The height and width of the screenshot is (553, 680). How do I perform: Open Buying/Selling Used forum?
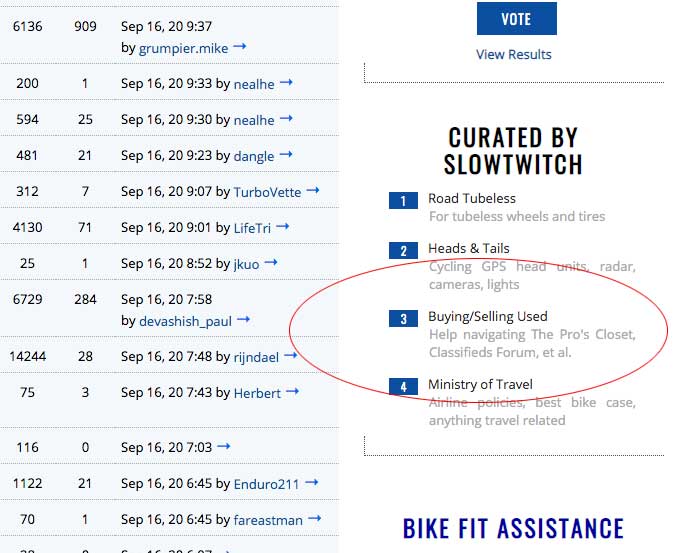pos(488,316)
